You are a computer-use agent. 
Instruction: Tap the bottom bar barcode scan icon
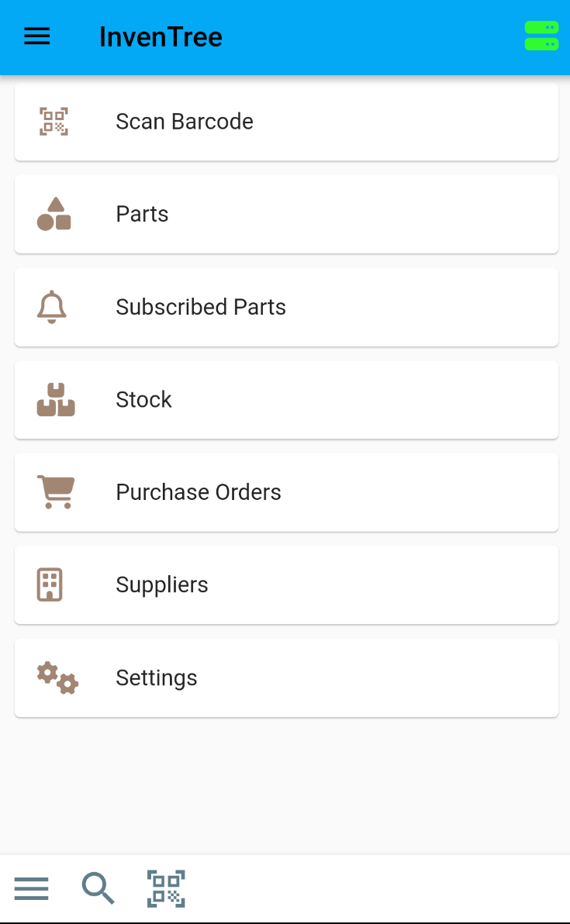click(166, 888)
